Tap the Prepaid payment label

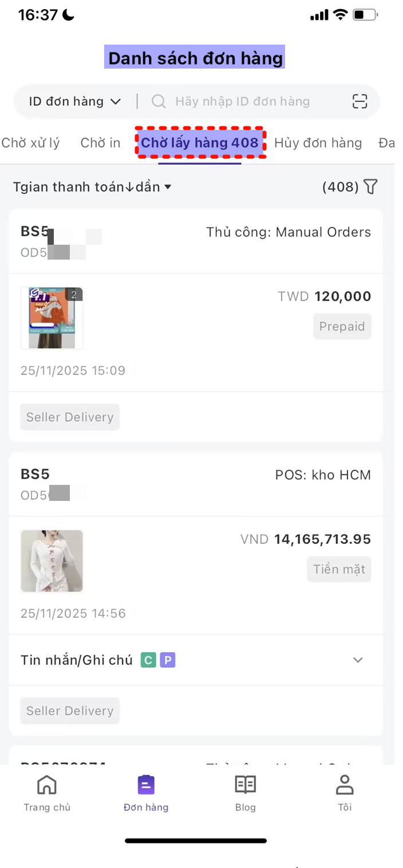(x=342, y=327)
